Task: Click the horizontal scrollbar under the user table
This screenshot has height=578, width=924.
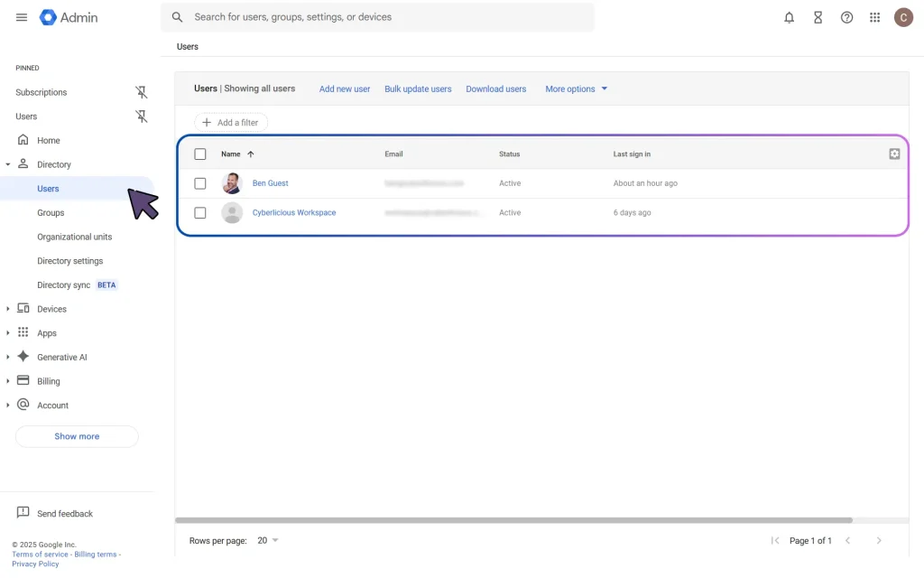Action: [513, 520]
